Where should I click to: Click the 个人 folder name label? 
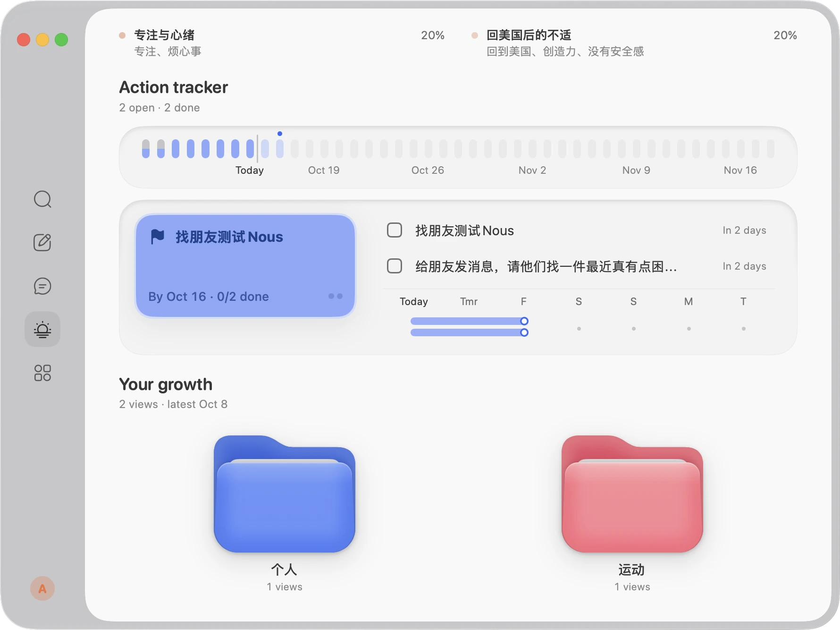click(284, 570)
